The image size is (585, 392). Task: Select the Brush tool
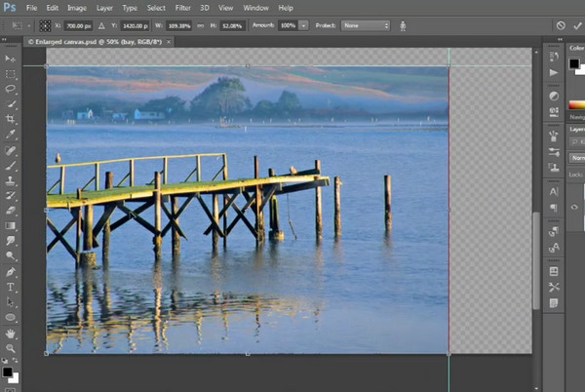(x=12, y=166)
